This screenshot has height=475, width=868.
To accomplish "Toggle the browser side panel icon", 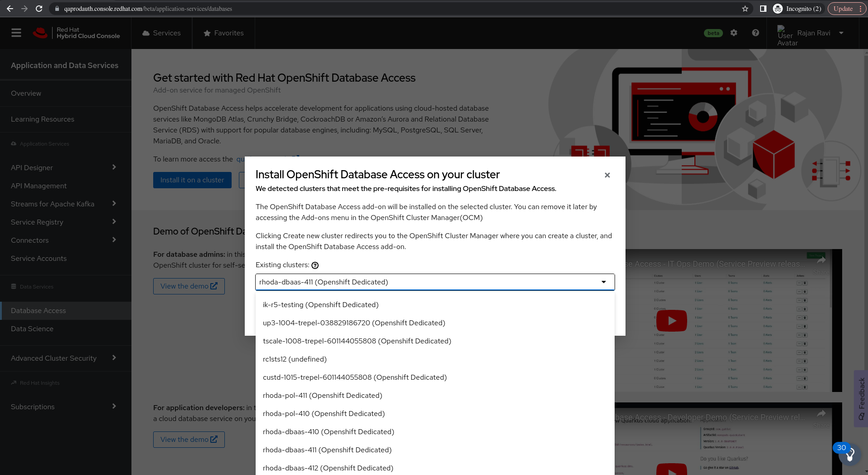I will point(763,9).
